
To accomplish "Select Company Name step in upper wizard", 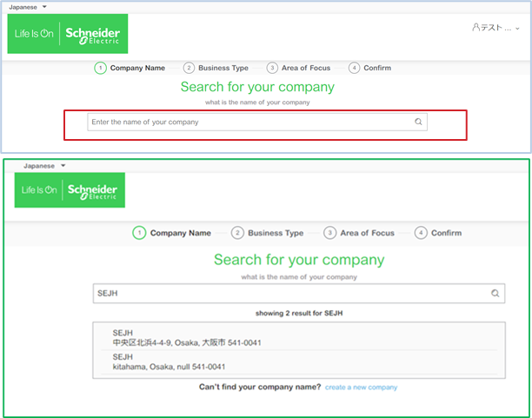I will pyautogui.click(x=130, y=68).
